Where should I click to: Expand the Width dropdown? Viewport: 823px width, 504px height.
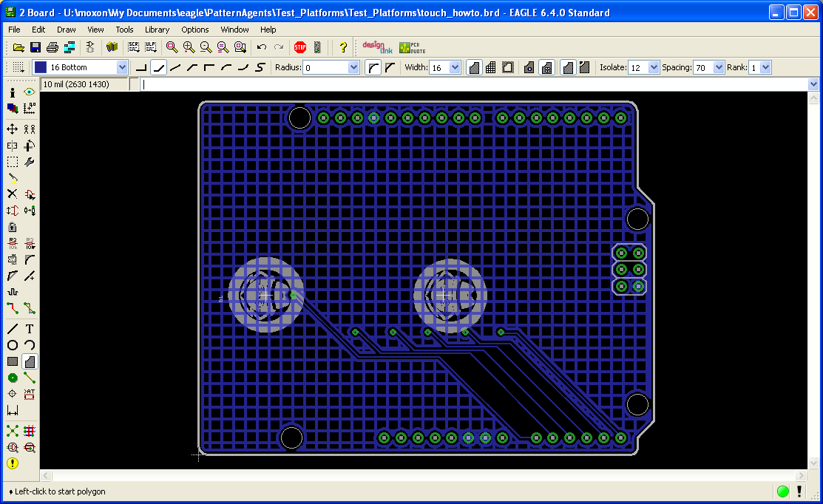(x=455, y=67)
